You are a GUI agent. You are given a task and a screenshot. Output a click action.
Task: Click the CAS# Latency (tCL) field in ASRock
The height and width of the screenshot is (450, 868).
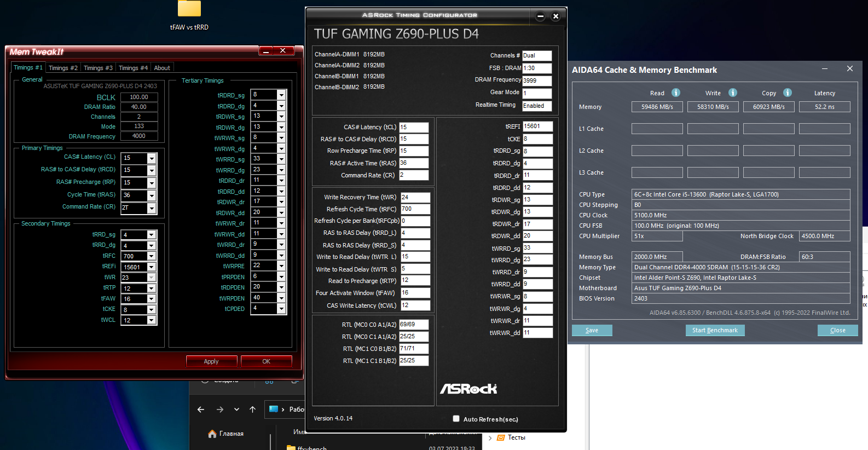[414, 127]
